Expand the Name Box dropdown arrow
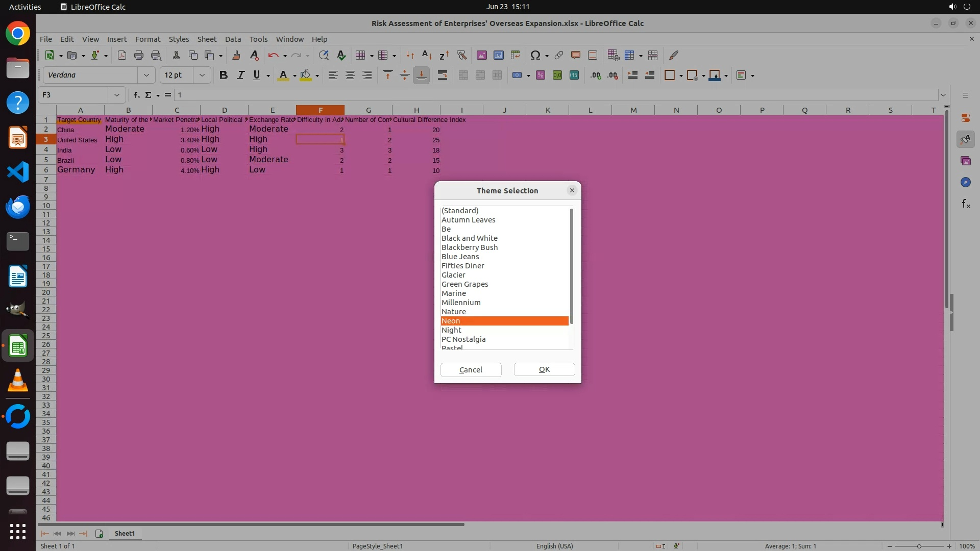The width and height of the screenshot is (980, 551). pos(117,95)
